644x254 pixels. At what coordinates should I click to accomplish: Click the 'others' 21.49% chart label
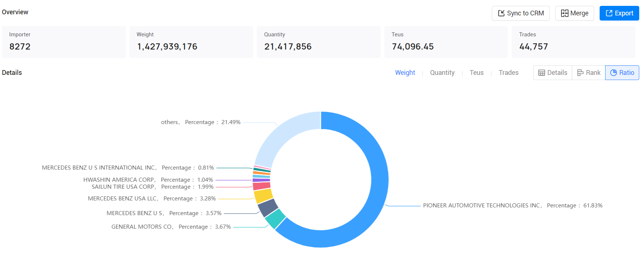(201, 122)
